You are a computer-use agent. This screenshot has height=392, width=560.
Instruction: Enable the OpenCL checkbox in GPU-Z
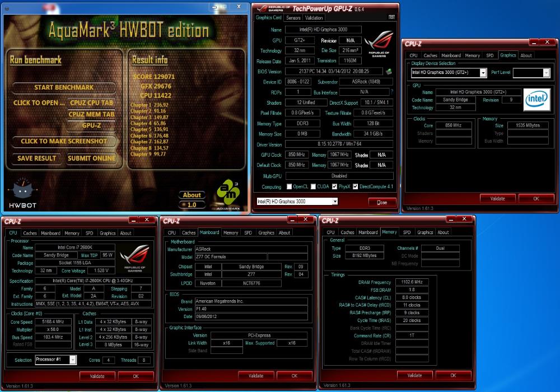[x=290, y=186]
